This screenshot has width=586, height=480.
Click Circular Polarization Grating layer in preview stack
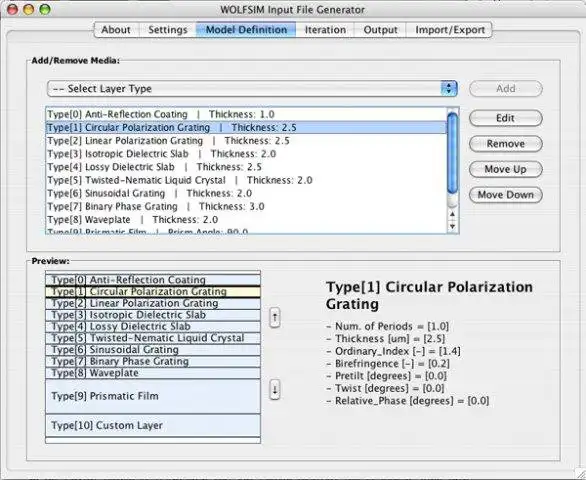tap(153, 292)
